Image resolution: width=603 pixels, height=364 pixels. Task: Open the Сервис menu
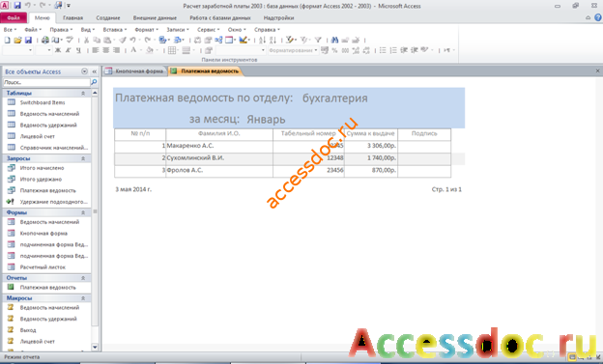[x=208, y=30]
